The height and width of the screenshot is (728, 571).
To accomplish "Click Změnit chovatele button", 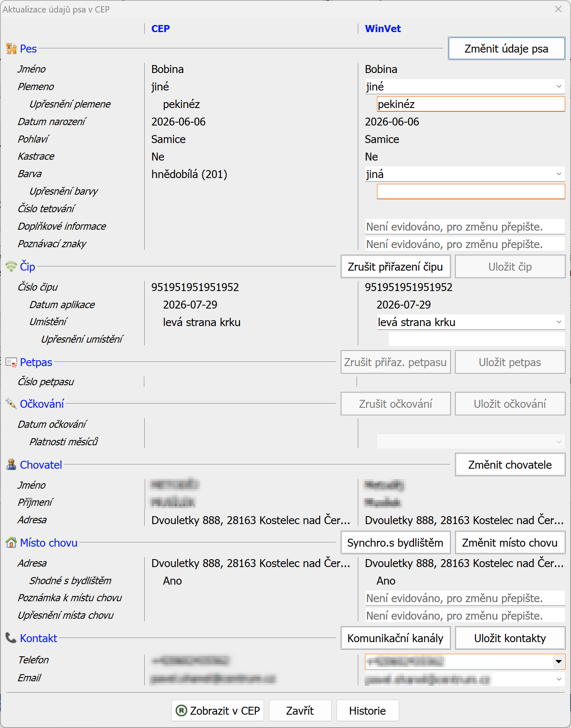I will tap(510, 465).
